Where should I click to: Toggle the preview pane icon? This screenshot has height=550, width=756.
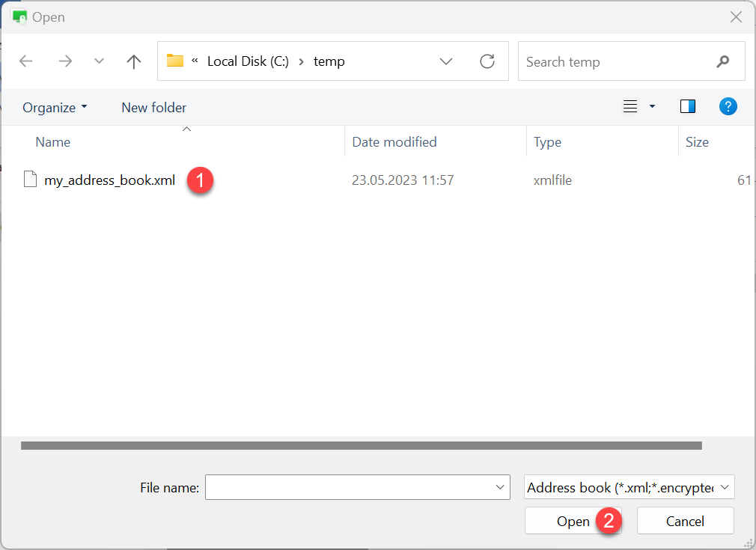pyautogui.click(x=688, y=107)
